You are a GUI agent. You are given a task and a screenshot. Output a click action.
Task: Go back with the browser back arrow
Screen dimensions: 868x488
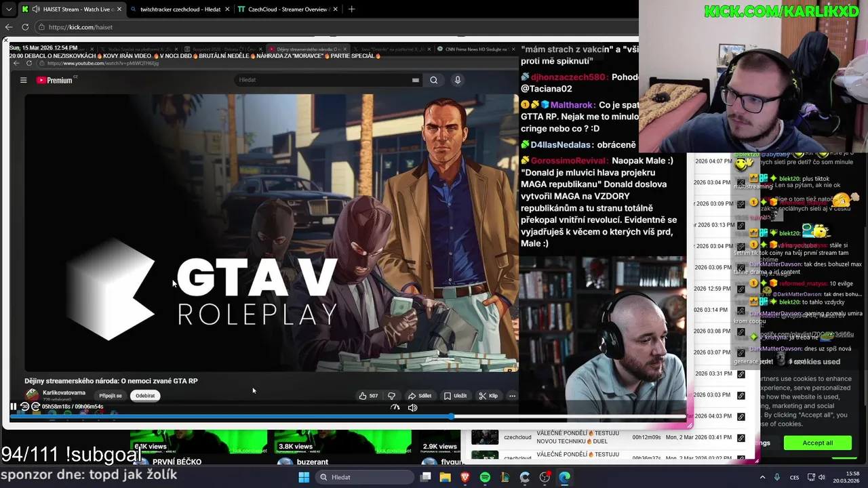[9, 27]
